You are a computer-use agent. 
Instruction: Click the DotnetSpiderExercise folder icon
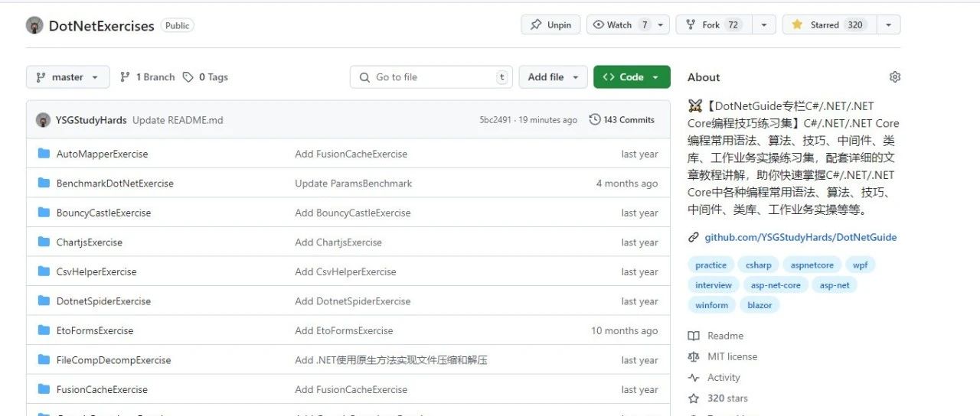click(x=44, y=301)
